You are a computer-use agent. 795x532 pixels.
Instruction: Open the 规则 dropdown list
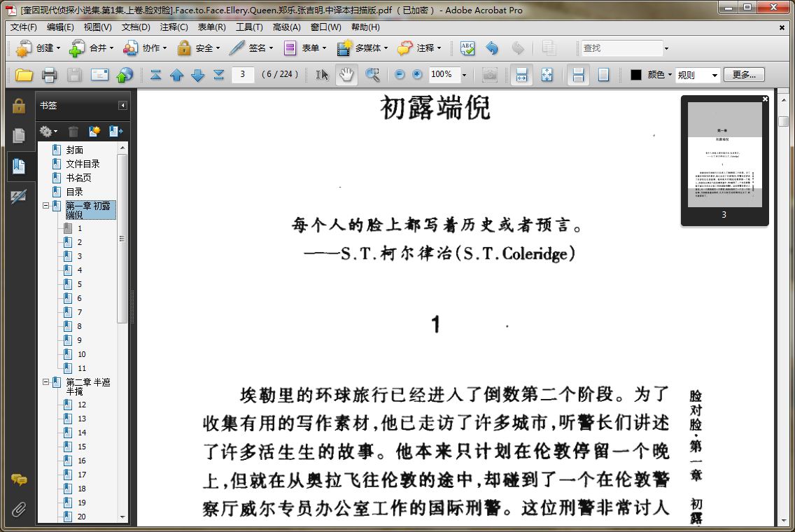pos(698,75)
